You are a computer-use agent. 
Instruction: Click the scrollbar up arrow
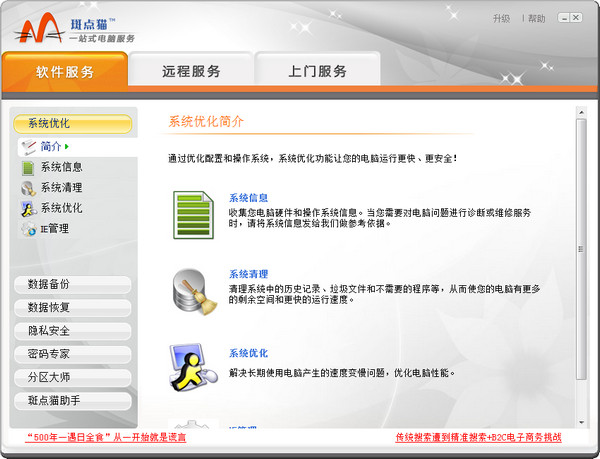(x=582, y=112)
